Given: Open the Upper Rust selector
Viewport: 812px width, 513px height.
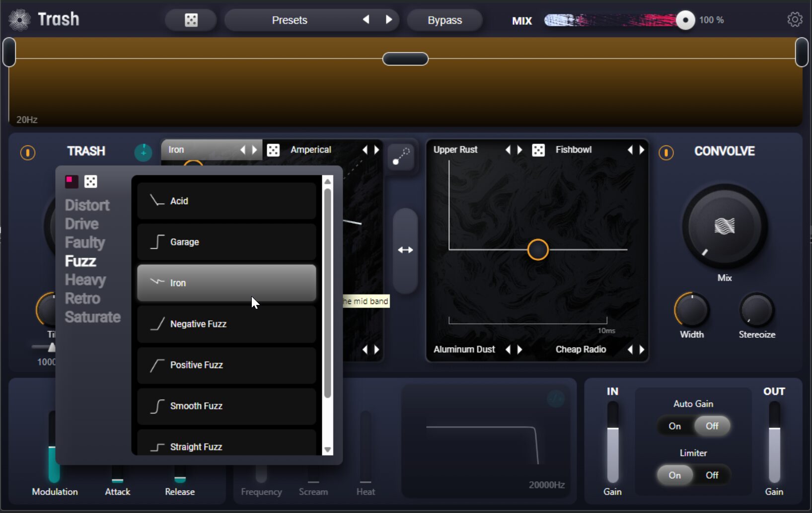Looking at the screenshot, I should (x=455, y=149).
